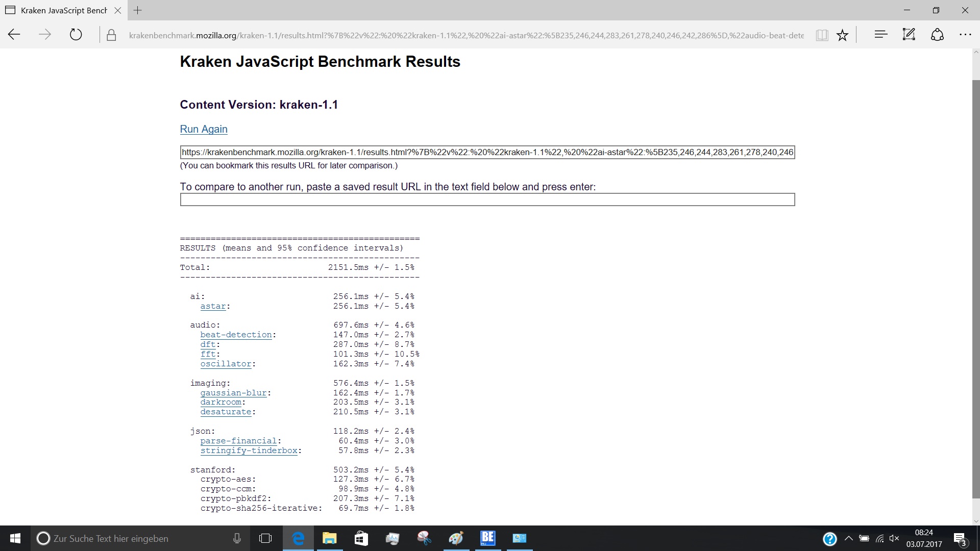Click the browser back arrow
Image resolution: width=980 pixels, height=551 pixels.
[14, 35]
